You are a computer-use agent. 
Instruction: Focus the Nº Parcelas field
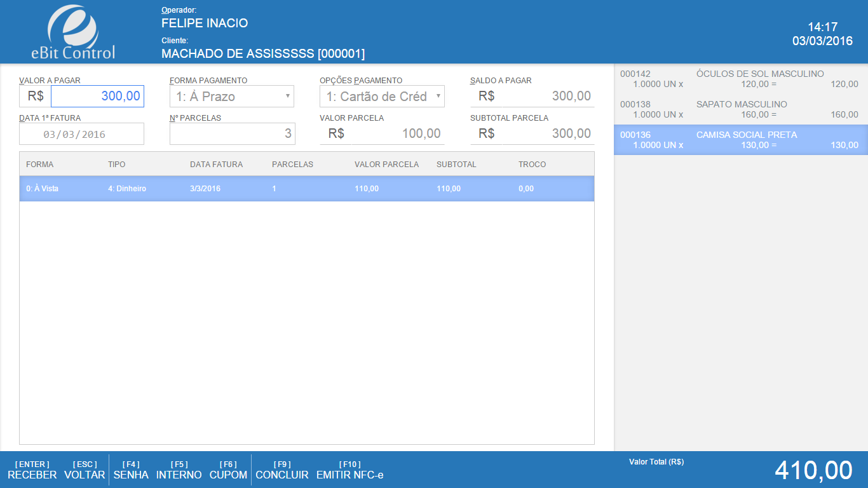pos(232,133)
